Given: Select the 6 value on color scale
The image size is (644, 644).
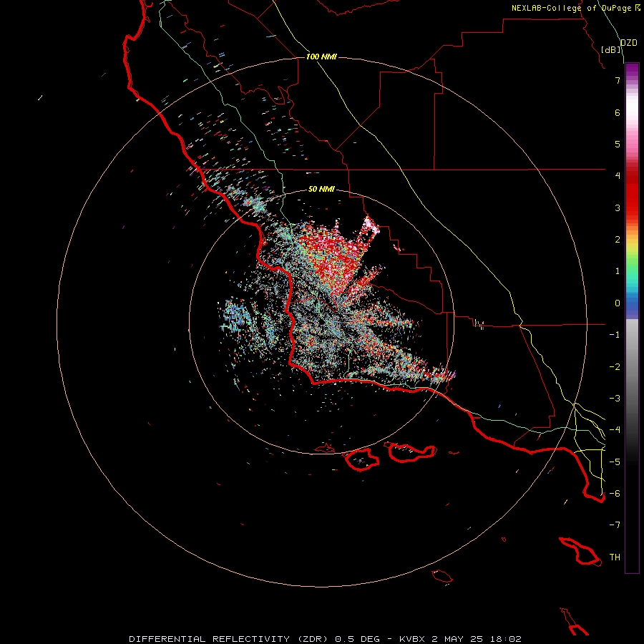Looking at the screenshot, I should click(618, 112).
